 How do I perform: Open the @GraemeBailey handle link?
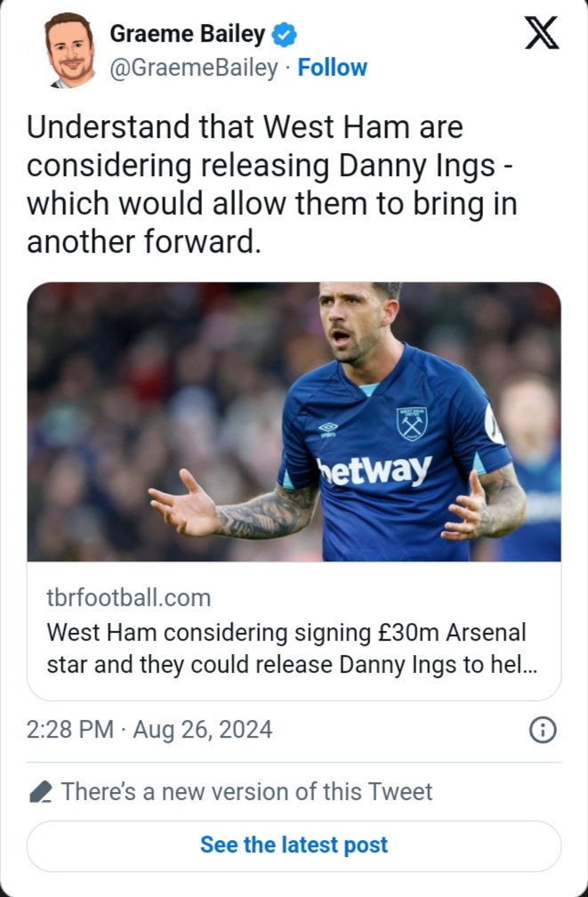(x=193, y=68)
